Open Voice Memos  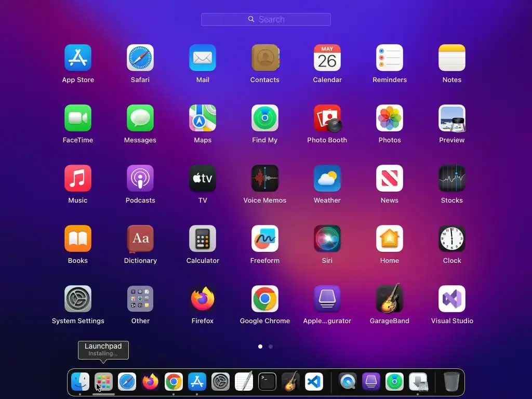click(x=265, y=178)
